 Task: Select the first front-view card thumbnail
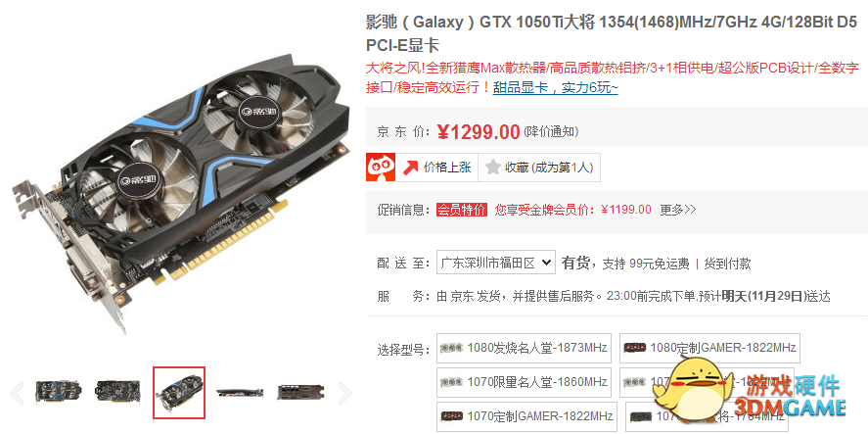click(58, 391)
